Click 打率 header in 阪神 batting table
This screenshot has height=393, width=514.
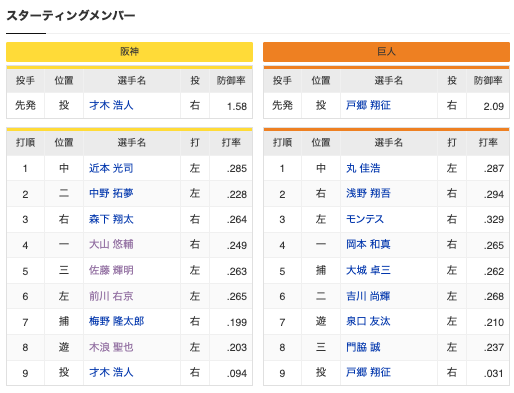[x=231, y=143]
